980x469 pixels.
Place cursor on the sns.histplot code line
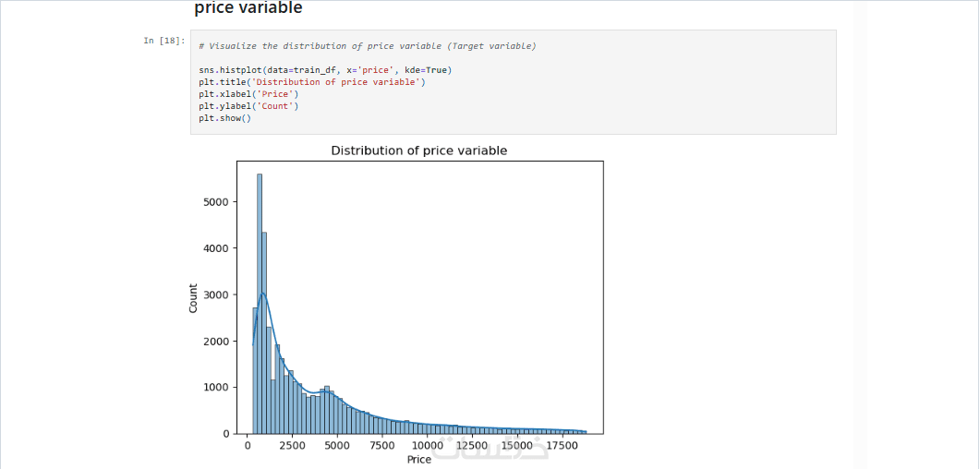click(324, 70)
